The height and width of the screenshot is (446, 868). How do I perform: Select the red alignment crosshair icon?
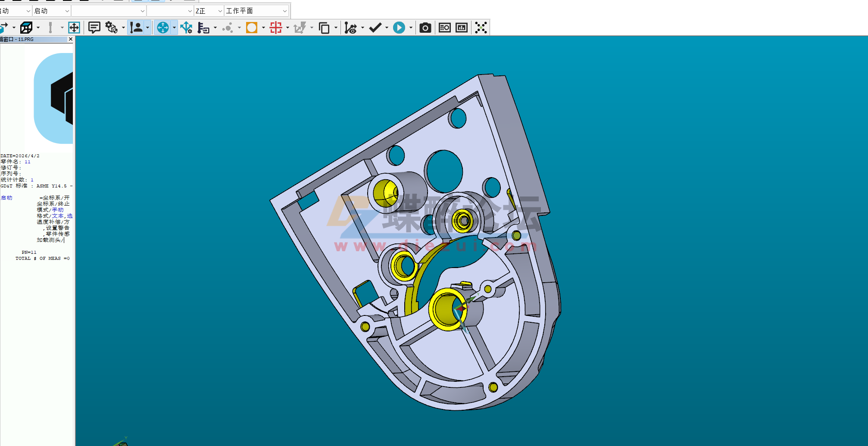[x=275, y=27]
